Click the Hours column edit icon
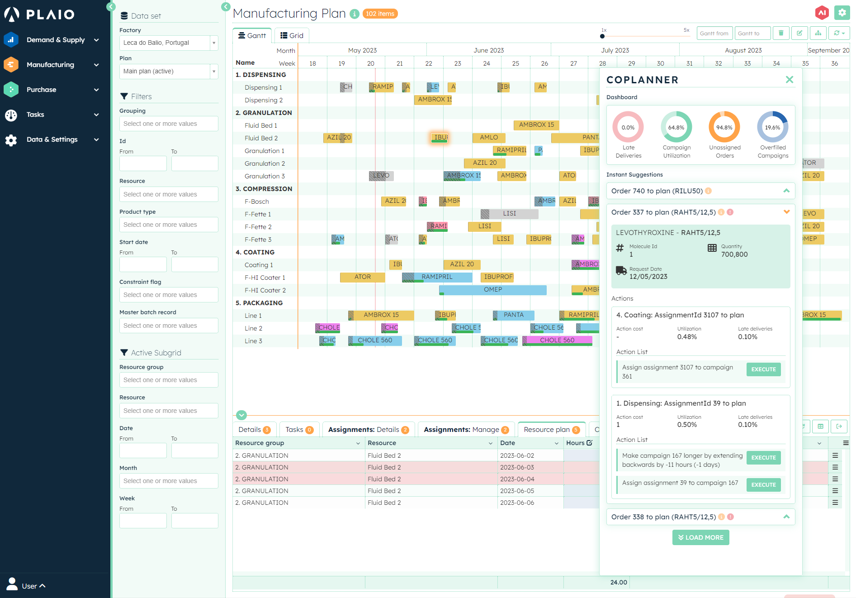Viewport: 856px width, 598px height. pyautogui.click(x=589, y=443)
